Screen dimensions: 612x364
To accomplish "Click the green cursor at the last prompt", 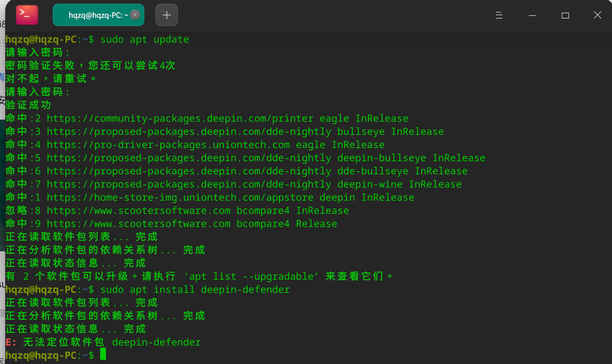I will tap(103, 354).
